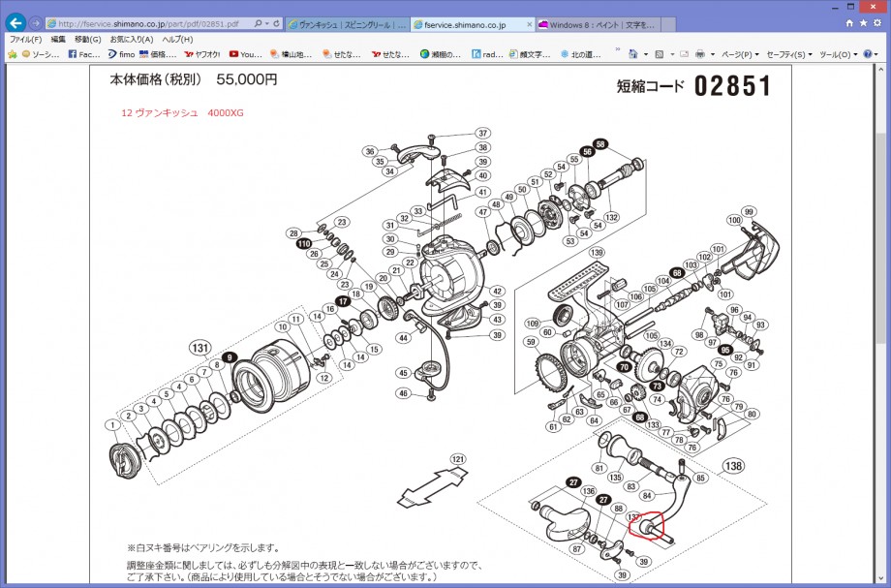Click the address bar URL field
Viewport: 891px width, 588px height.
tap(149, 24)
